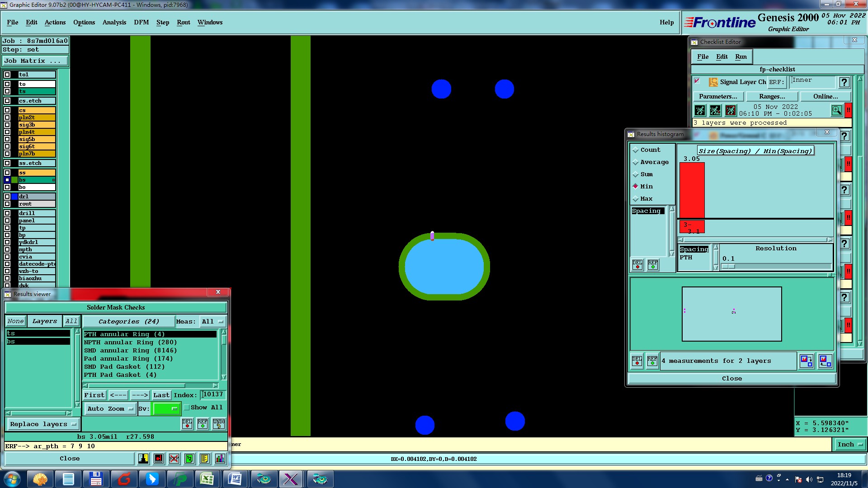Open the Analysis menu
The width and height of the screenshot is (868, 488).
(x=114, y=23)
